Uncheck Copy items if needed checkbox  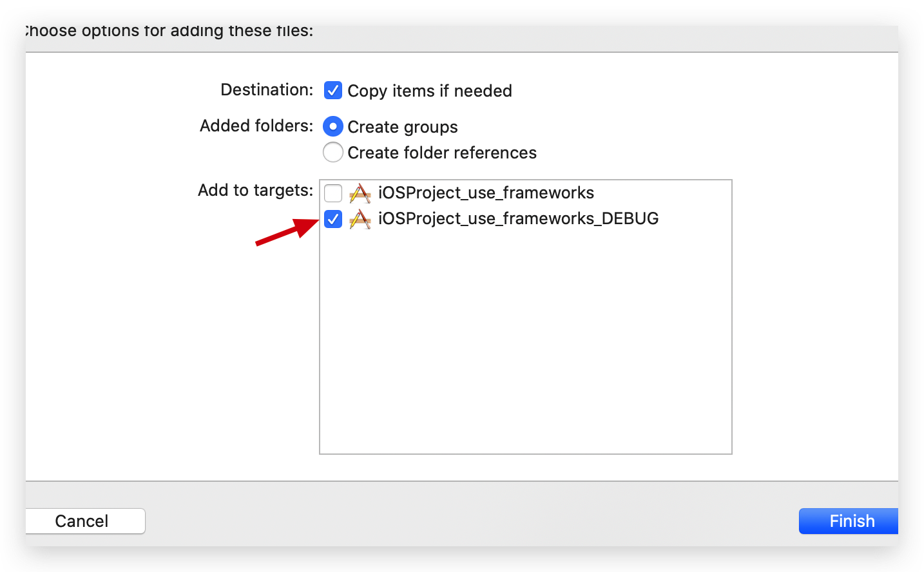click(333, 90)
